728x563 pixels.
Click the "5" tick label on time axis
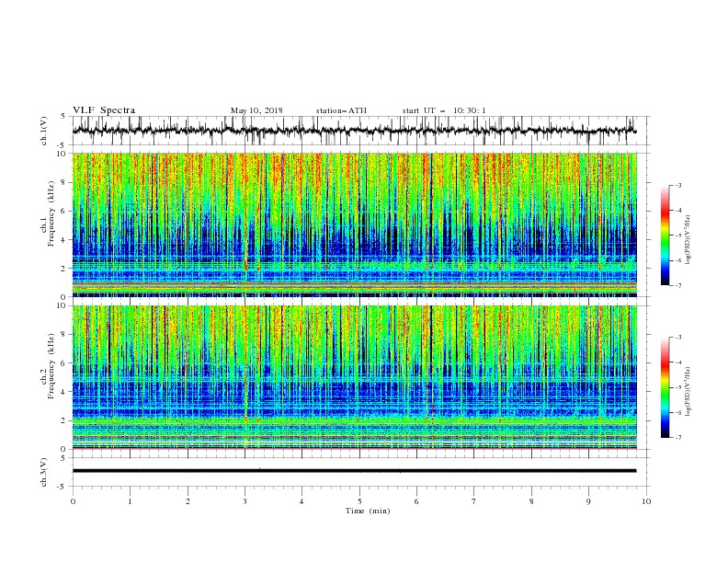(x=359, y=501)
